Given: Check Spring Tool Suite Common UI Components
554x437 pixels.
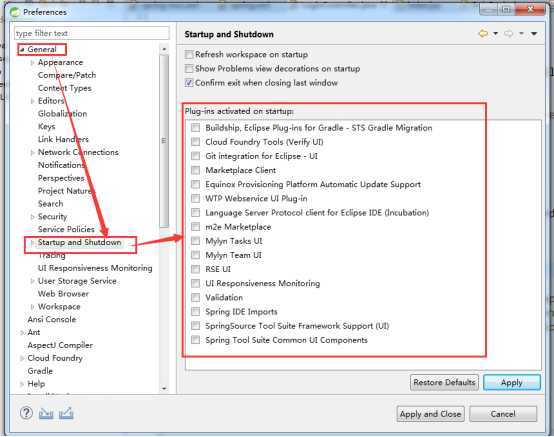Looking at the screenshot, I should 195,339.
